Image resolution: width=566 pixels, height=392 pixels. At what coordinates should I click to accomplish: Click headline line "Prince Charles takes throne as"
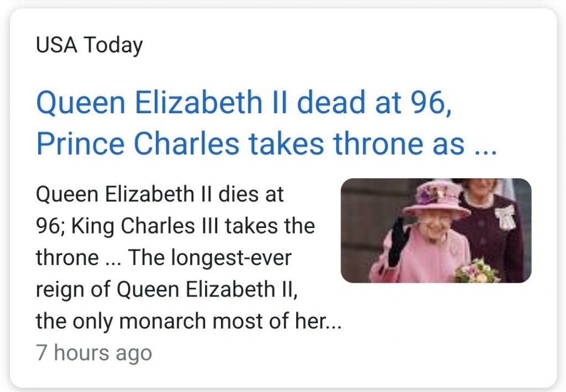point(250,144)
